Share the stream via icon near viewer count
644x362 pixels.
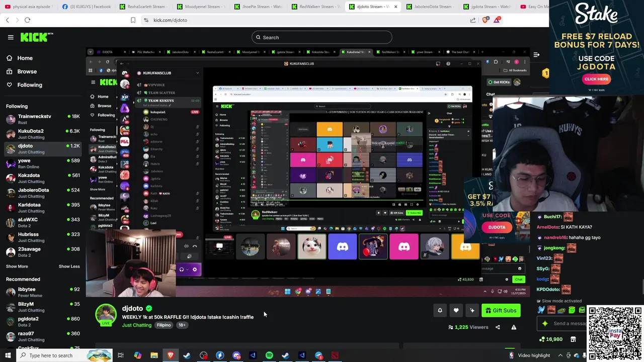coord(498,327)
